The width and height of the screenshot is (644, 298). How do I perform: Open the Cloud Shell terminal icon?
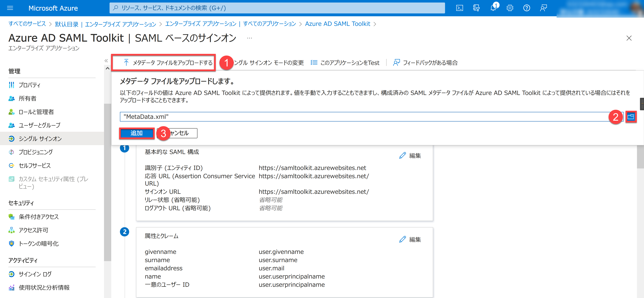[459, 8]
